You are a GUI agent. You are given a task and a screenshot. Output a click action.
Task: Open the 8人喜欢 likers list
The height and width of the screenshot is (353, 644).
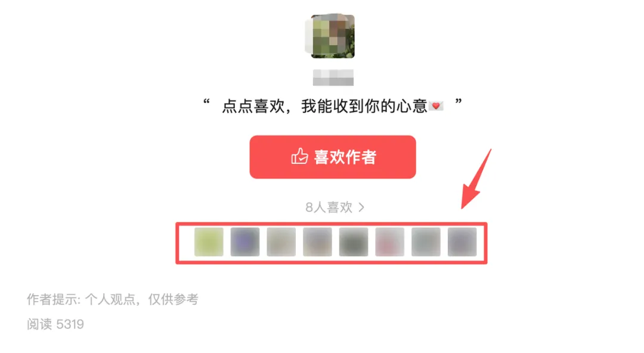point(329,207)
